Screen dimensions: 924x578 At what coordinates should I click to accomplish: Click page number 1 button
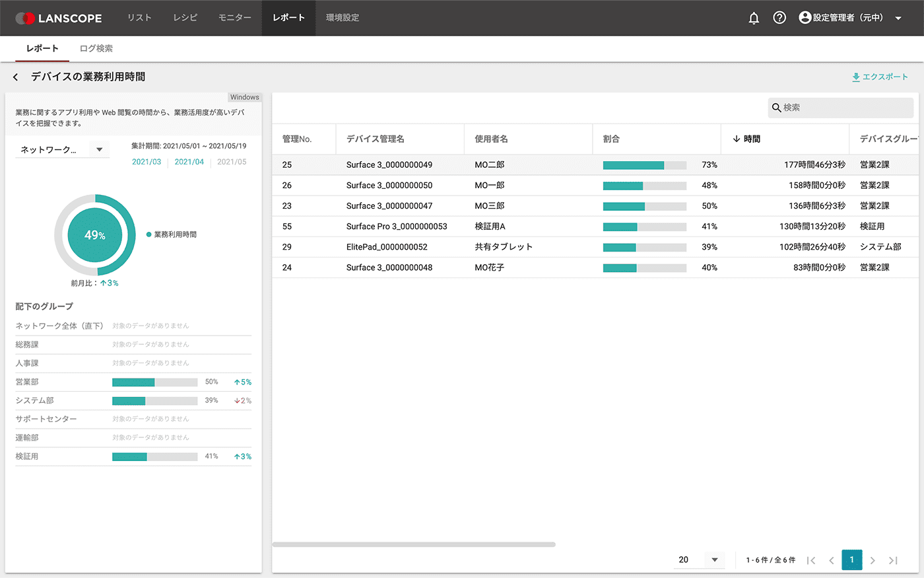[852, 560]
